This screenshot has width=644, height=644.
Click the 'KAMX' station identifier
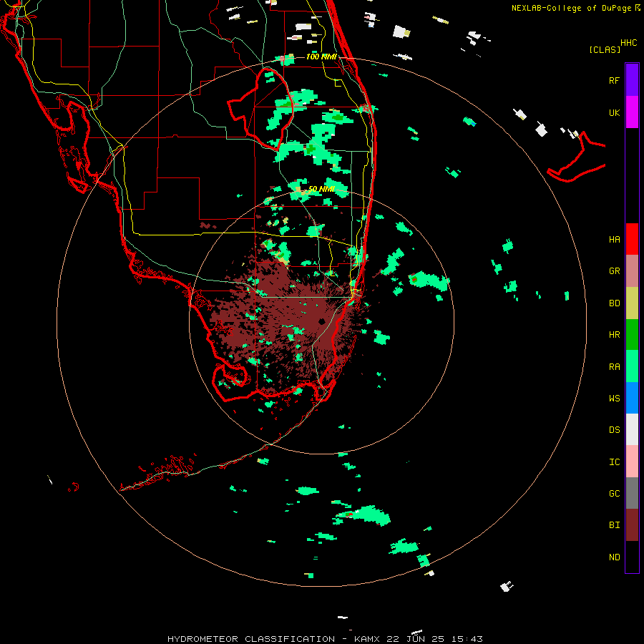point(367,639)
